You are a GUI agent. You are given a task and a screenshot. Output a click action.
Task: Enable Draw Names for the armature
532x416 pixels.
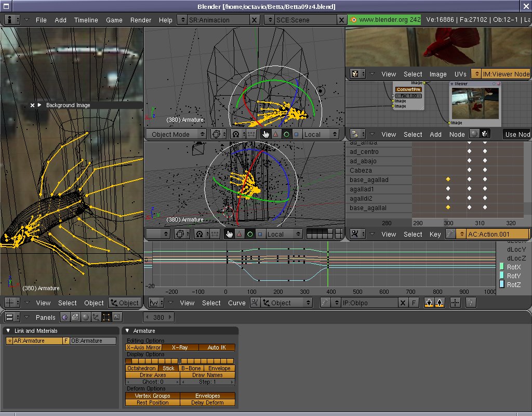[207, 375]
